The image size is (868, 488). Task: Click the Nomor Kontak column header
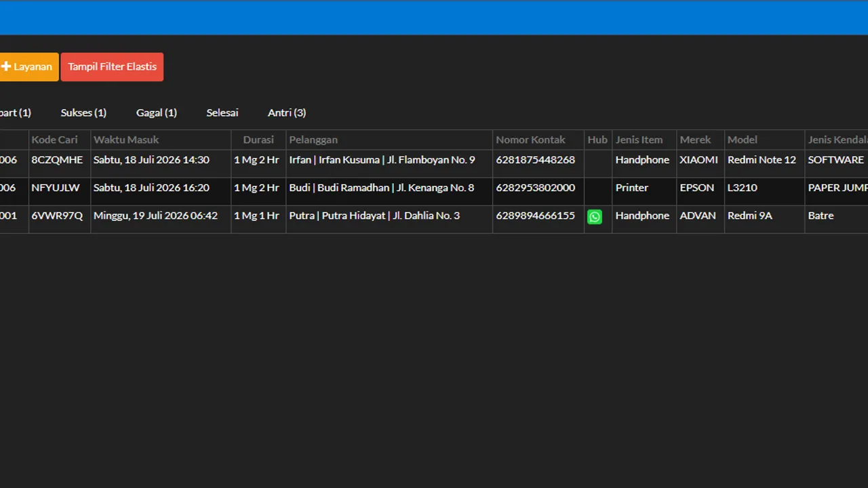538,140
